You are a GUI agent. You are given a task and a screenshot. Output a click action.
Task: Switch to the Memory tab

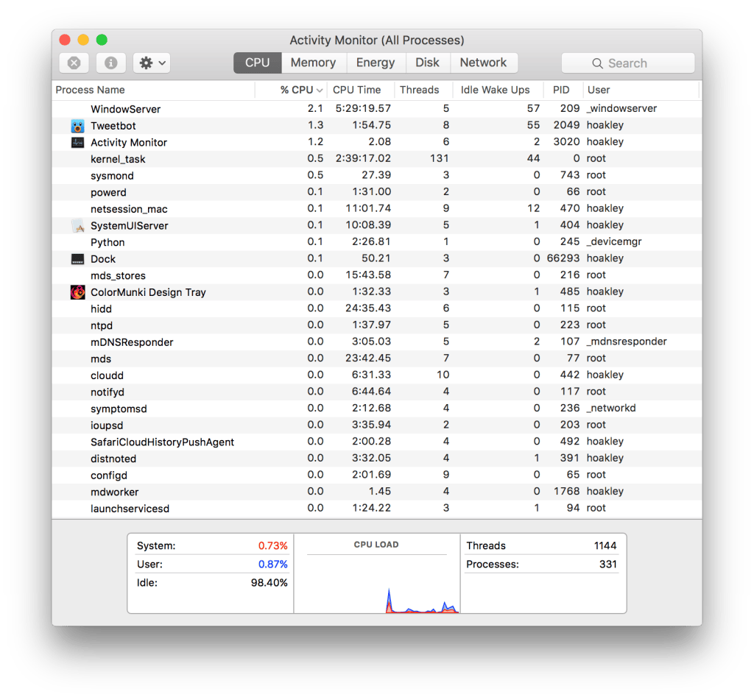(313, 63)
